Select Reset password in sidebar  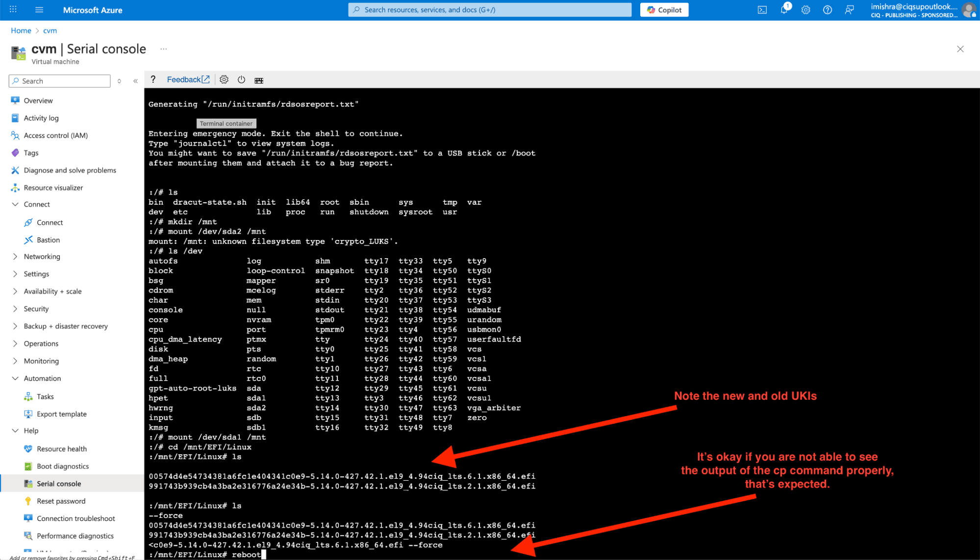pos(61,501)
